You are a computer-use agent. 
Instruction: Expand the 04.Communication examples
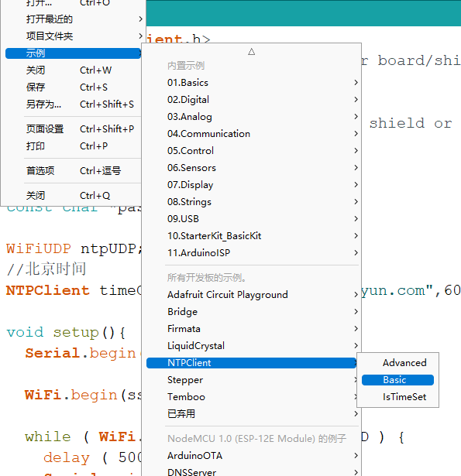pos(251,134)
